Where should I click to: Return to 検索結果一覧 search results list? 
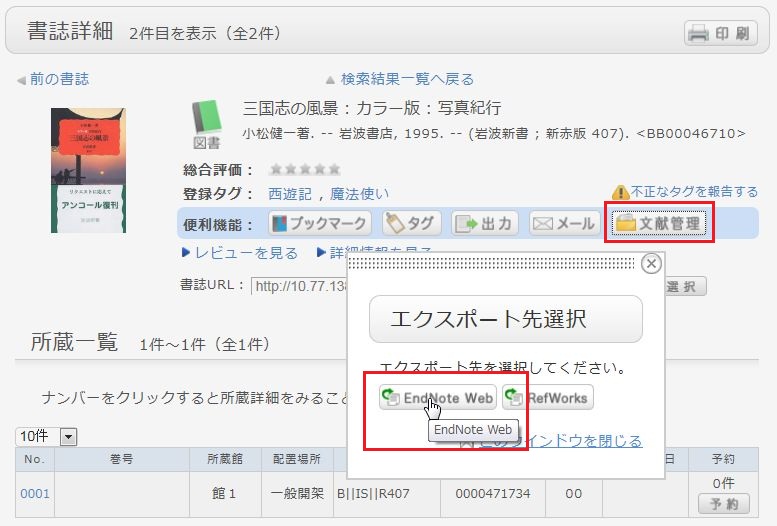click(x=406, y=79)
